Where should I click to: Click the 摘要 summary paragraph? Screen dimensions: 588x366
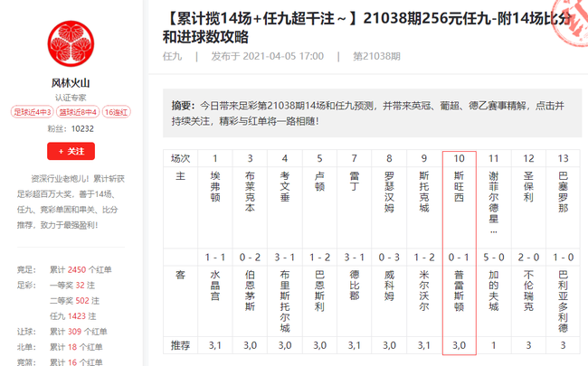coord(372,113)
